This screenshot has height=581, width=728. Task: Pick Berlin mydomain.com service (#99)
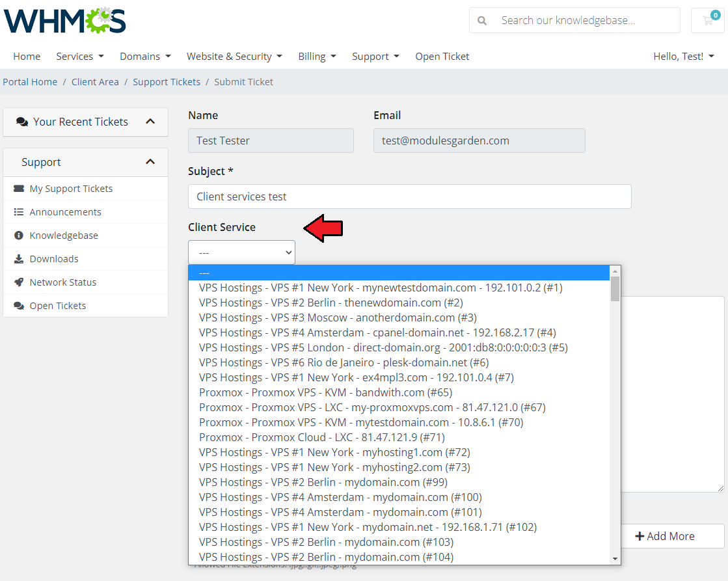coord(399,482)
